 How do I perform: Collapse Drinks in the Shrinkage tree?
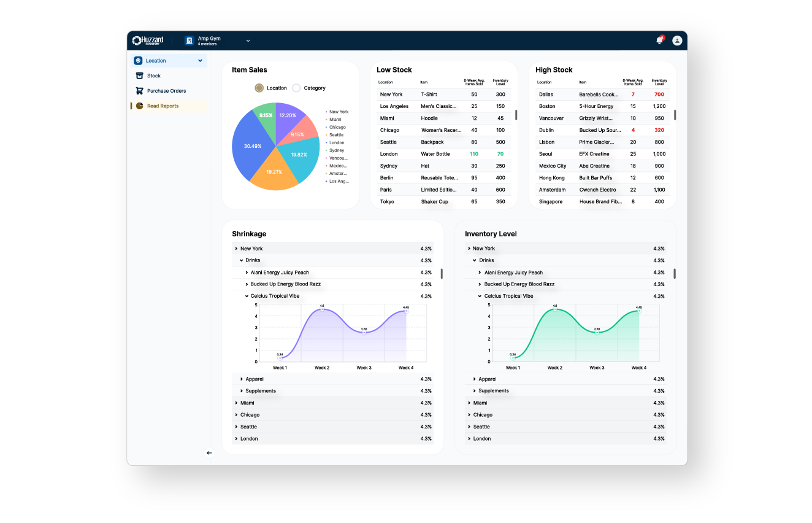(x=242, y=260)
